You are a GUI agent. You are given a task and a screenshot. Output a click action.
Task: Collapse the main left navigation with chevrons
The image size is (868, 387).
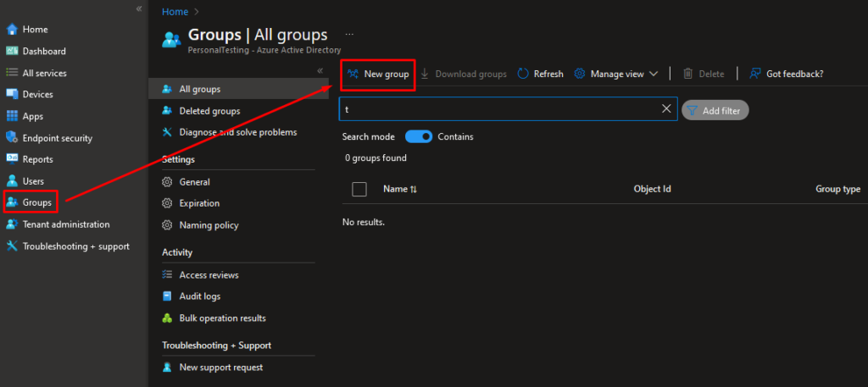click(139, 8)
